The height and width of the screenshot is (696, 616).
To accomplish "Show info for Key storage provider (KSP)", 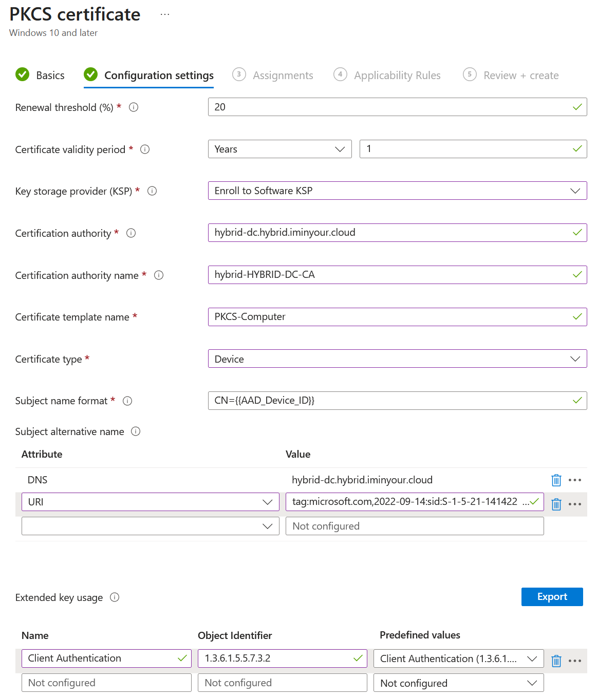I will [152, 191].
